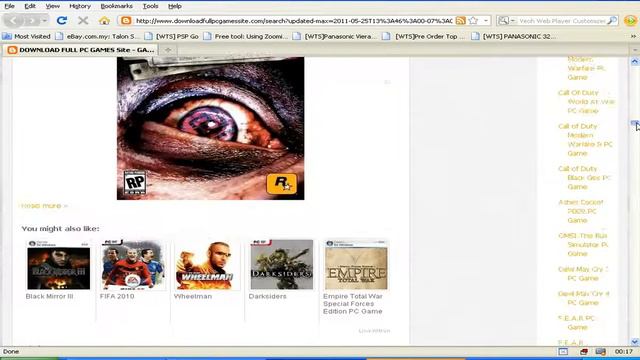This screenshot has width=640, height=360.
Task: Open the Tools menu
Action: click(150, 6)
